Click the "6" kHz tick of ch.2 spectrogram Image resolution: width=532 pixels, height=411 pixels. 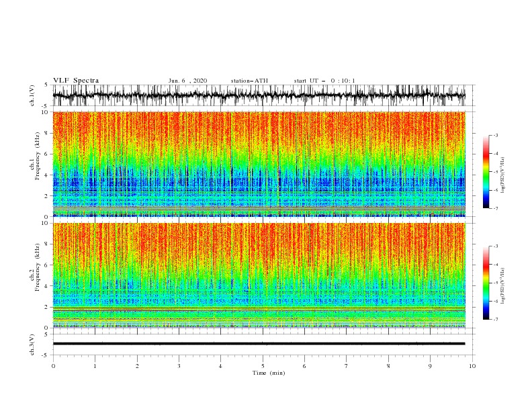46,265
